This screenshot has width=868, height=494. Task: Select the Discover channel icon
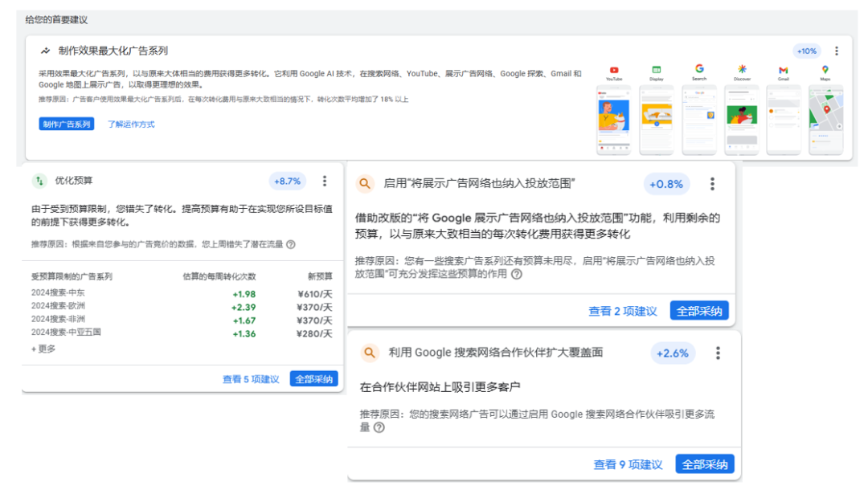(x=742, y=71)
